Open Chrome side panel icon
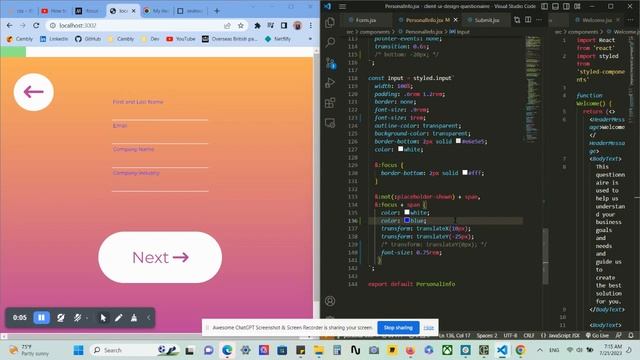Image resolution: width=640 pixels, height=360 pixels. 284,25
